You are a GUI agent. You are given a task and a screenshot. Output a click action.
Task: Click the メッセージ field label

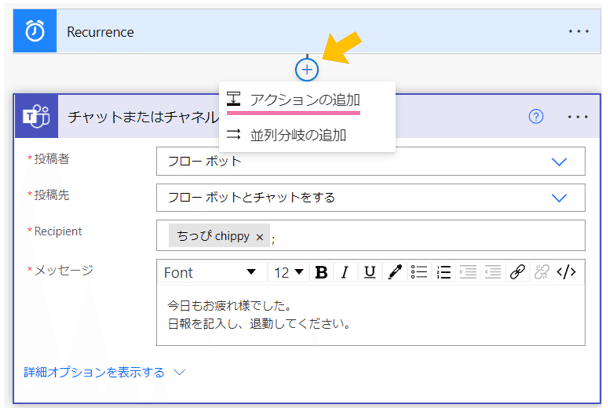coord(64,270)
